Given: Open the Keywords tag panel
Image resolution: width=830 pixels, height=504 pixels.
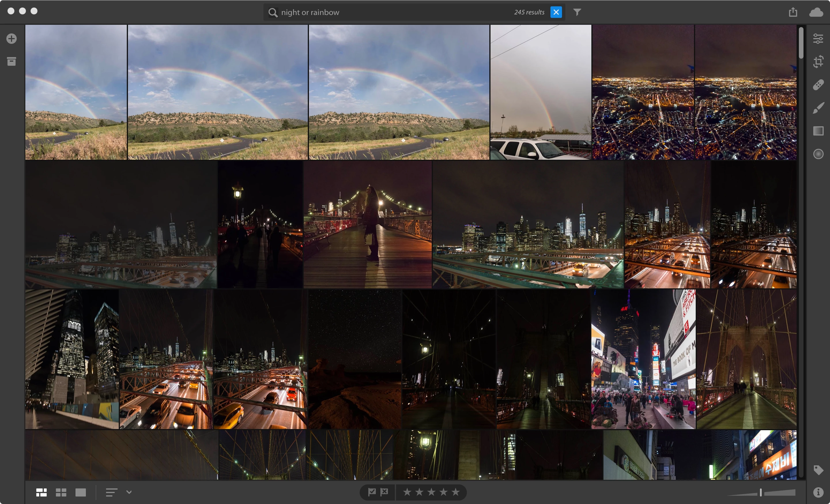Looking at the screenshot, I should coord(818,470).
